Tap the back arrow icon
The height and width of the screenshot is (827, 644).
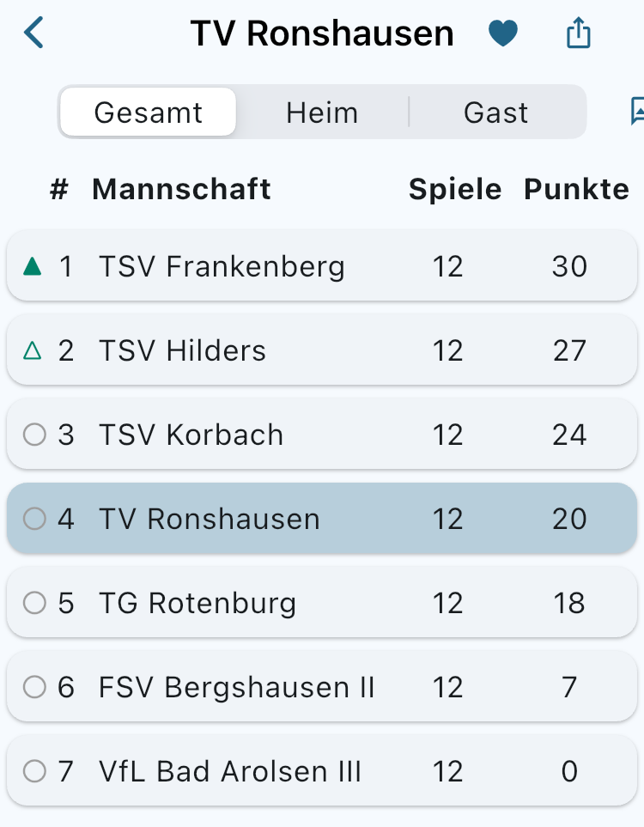pos(33,33)
